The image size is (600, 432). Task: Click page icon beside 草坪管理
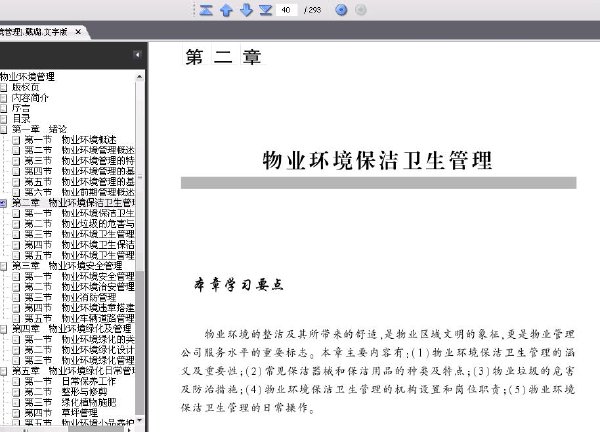(16, 414)
